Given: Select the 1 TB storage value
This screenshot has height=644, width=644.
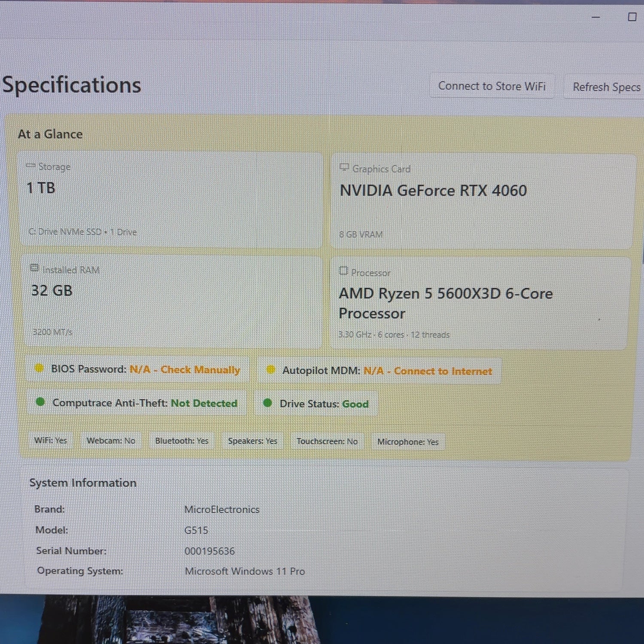Looking at the screenshot, I should [41, 188].
